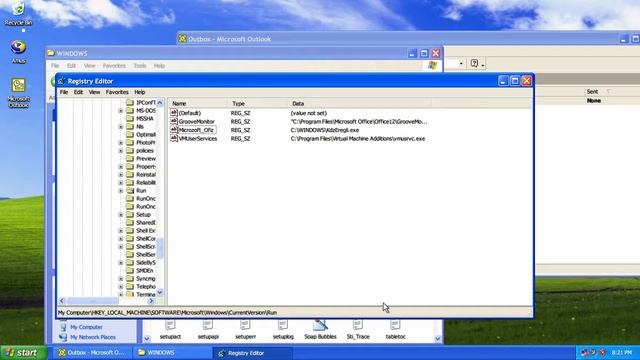This screenshot has width=640, height=360.
Task: Click the Registry Editor title bar icon
Action: coord(62,81)
